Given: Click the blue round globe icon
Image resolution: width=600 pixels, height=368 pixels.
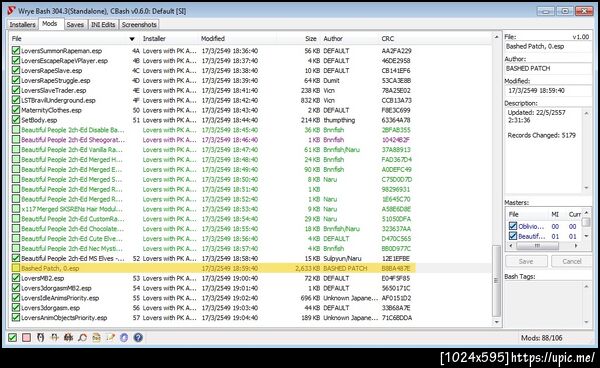Looking at the screenshot, I should (124, 337).
